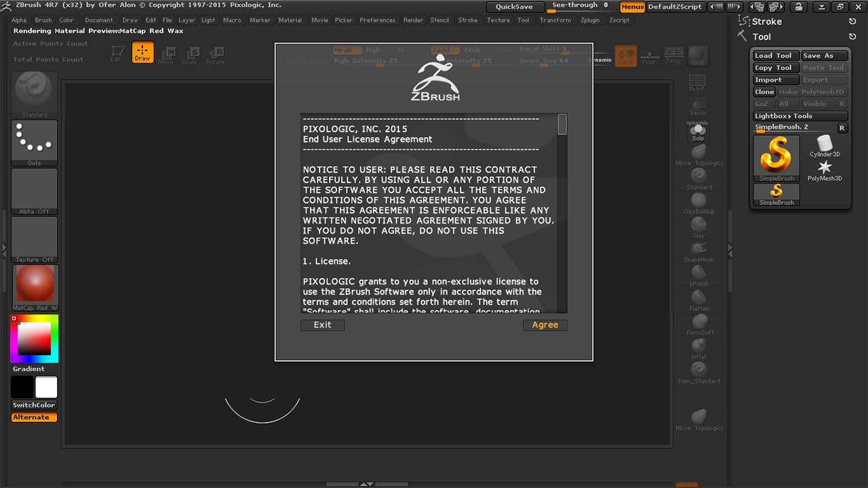Viewport: 868px width, 488px height.
Task: Choose the Cylinder3D tool thumbnail
Action: [x=825, y=146]
